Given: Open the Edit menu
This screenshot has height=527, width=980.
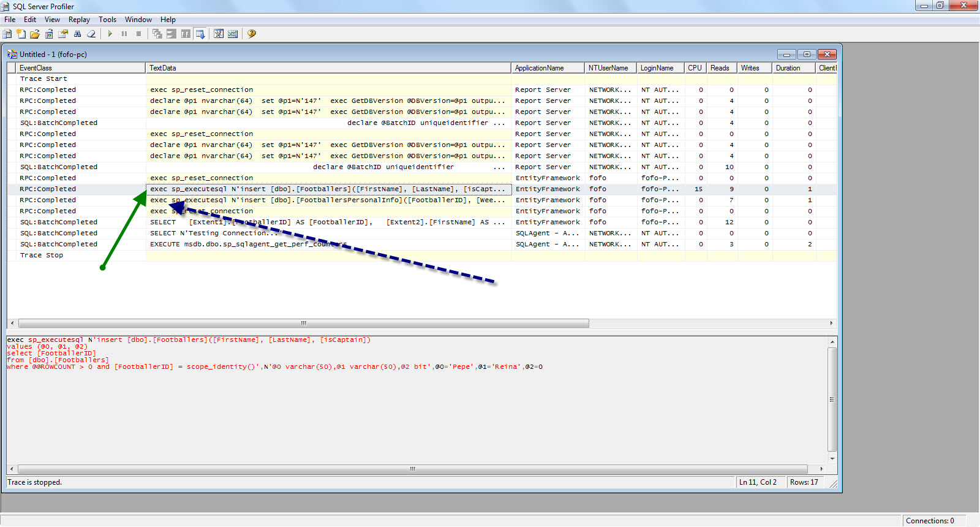Looking at the screenshot, I should 30,20.
